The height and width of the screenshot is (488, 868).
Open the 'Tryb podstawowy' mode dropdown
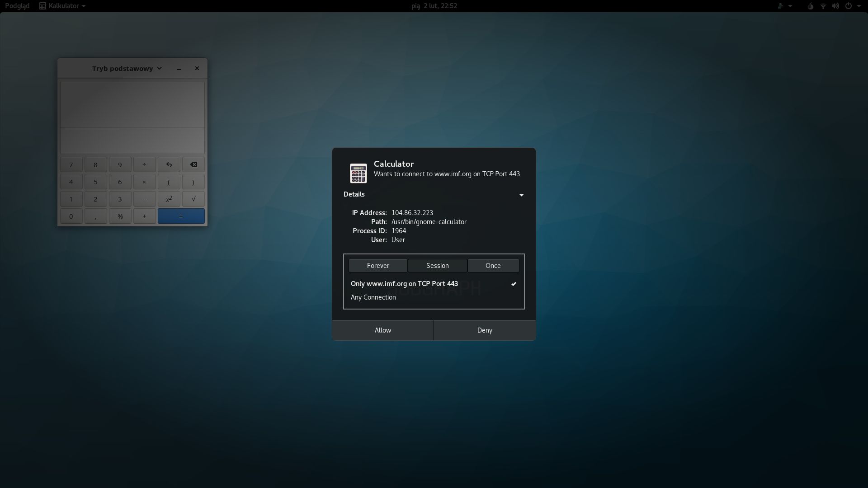click(126, 68)
